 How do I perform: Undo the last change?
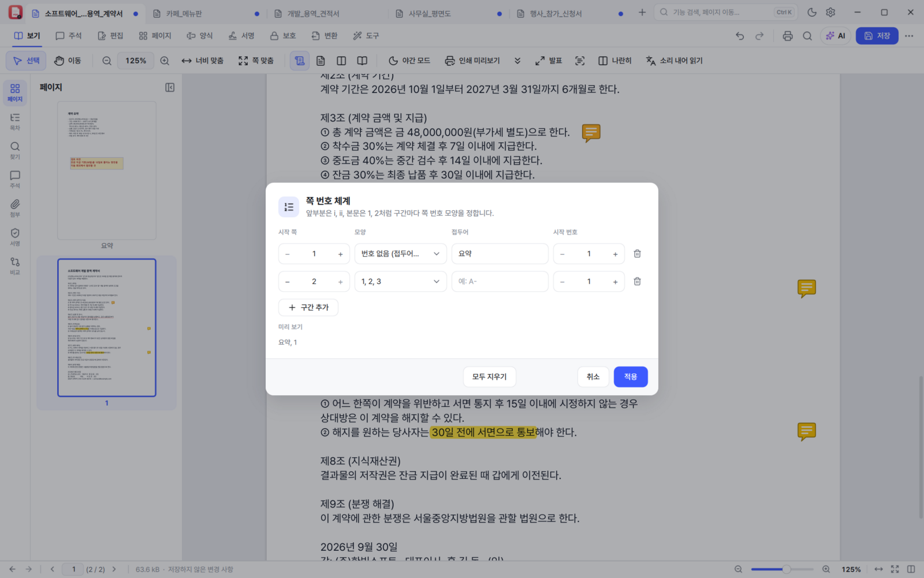point(740,36)
